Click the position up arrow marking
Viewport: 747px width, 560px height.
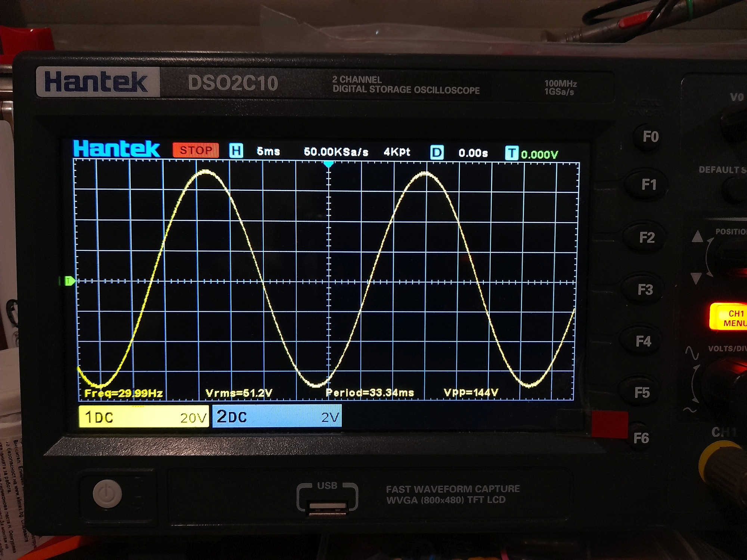(697, 236)
